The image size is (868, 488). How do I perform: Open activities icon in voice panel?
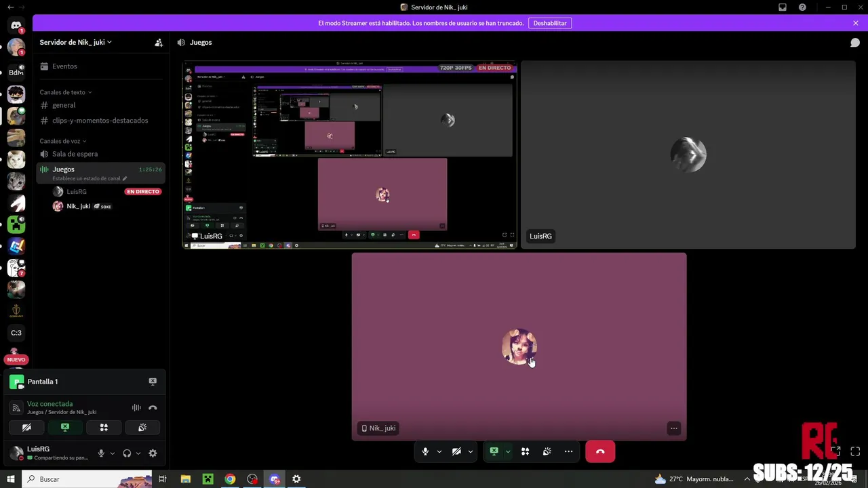click(104, 427)
